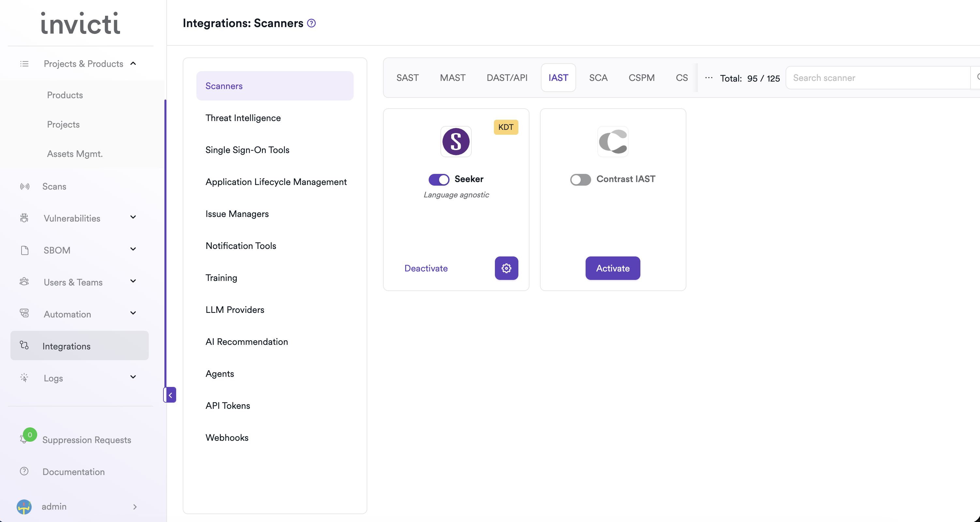Show more scanner categories via ellipsis
The image size is (980, 522).
pos(708,78)
